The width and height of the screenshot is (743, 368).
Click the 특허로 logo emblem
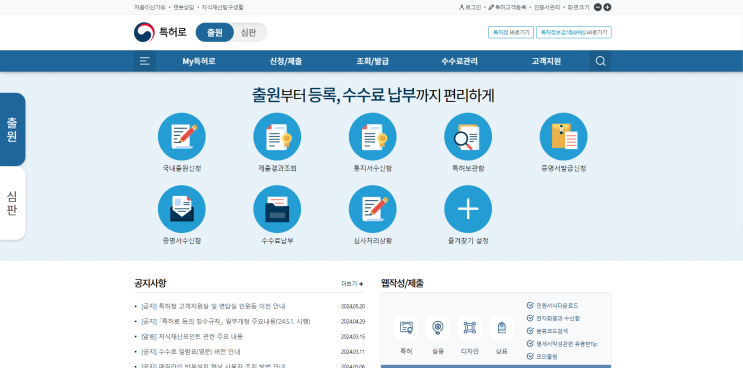coord(144,32)
